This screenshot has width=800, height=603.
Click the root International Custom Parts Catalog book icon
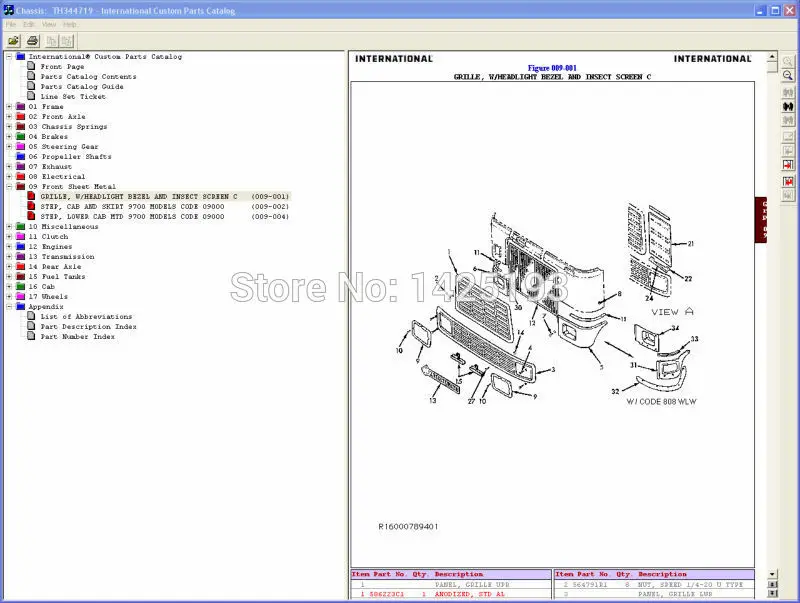click(21, 56)
